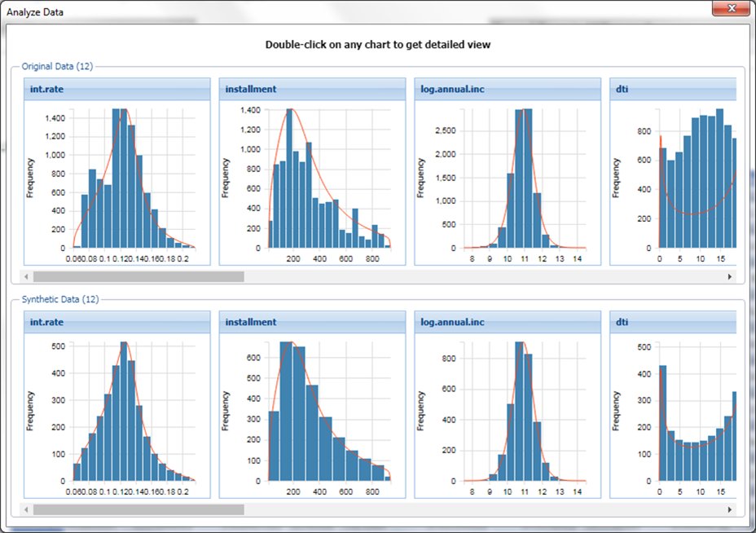Open the Synthetic Data int.rate histogram
This screenshot has width=756, height=533.
point(117,412)
